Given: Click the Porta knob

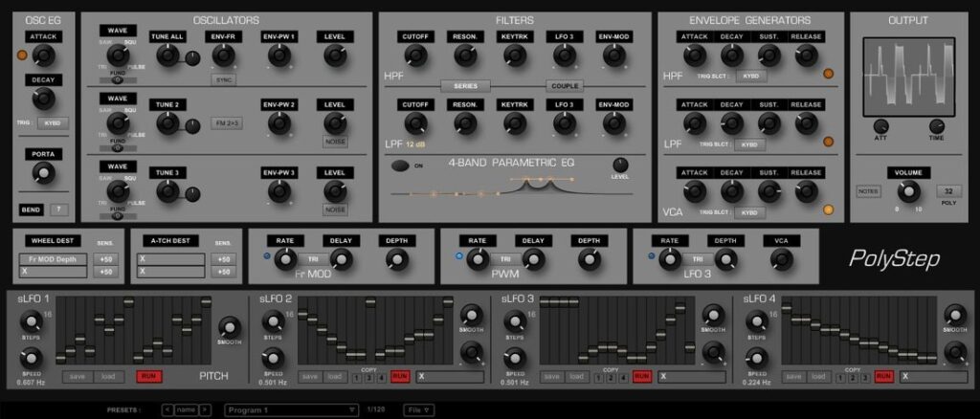Looking at the screenshot, I should point(42,173).
